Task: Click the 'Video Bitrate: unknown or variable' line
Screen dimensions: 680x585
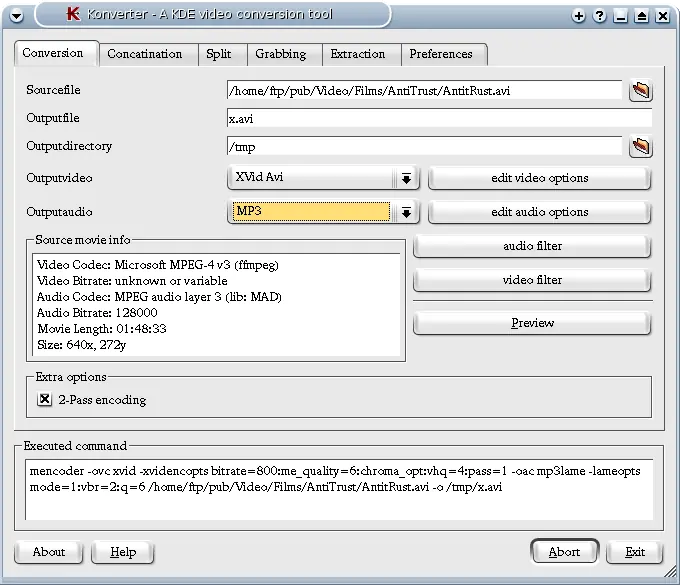Action: (x=132, y=281)
